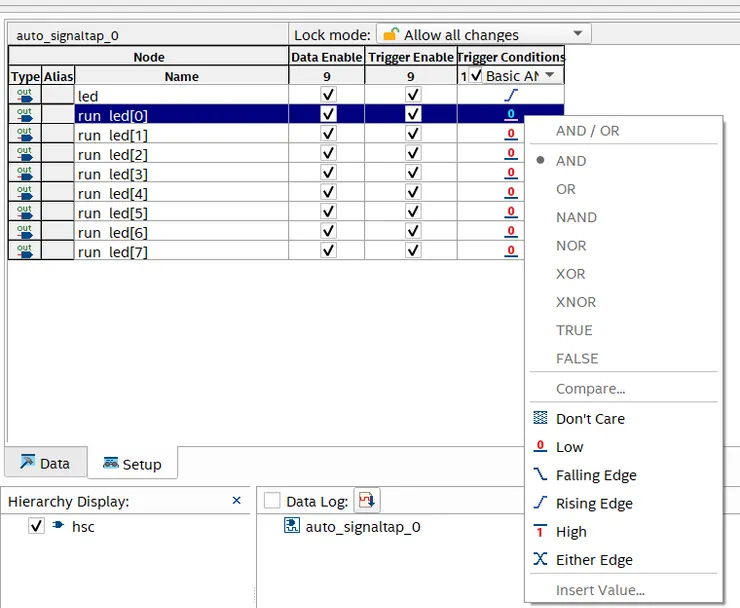The height and width of the screenshot is (608, 740).
Task: Click the output type icon for run_led[7]
Action: (x=24, y=251)
